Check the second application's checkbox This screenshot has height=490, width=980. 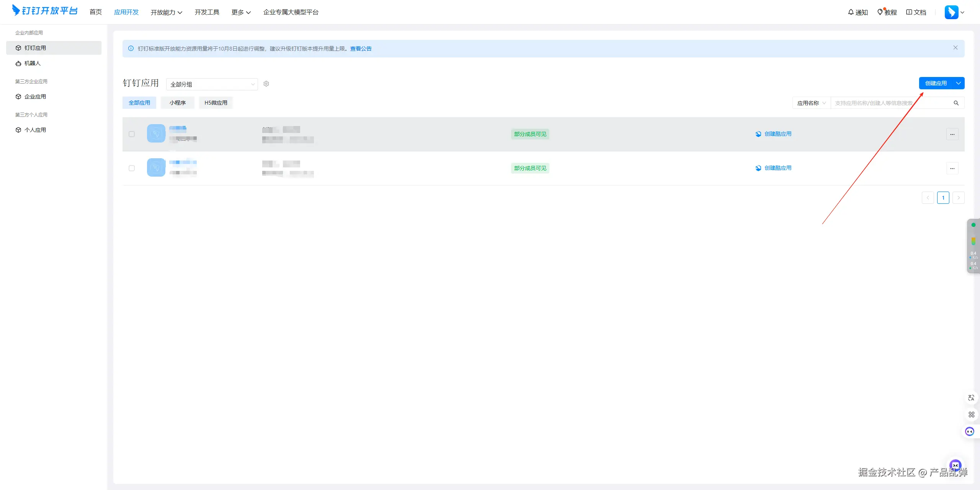pyautogui.click(x=132, y=168)
